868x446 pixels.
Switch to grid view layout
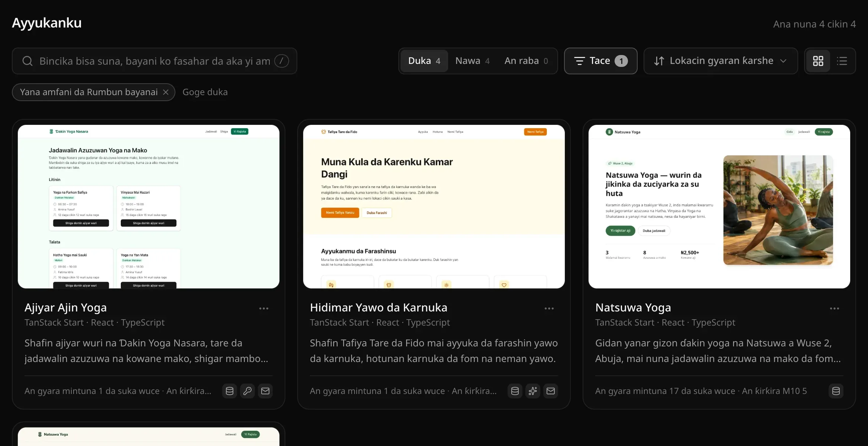[818, 61]
